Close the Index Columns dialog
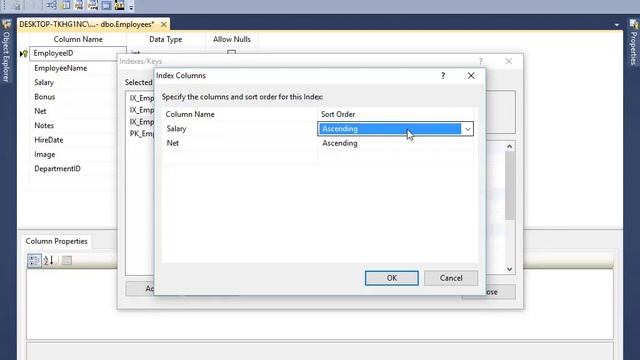 (x=471, y=76)
